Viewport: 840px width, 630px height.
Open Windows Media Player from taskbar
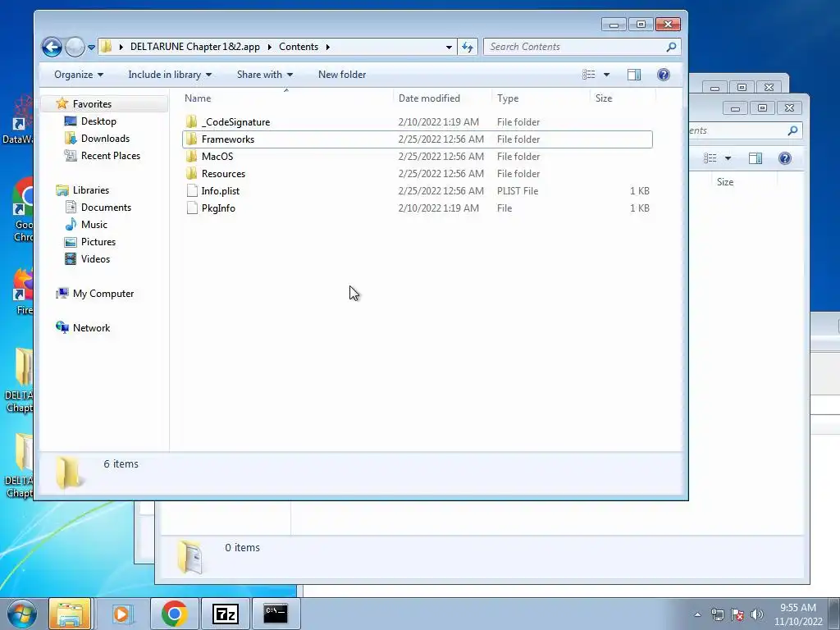tap(122, 614)
